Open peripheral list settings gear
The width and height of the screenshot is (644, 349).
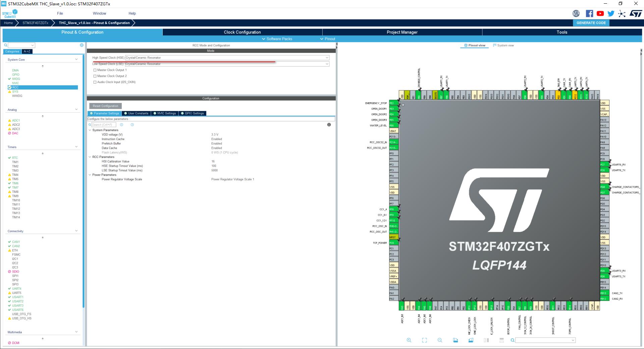[x=82, y=45]
